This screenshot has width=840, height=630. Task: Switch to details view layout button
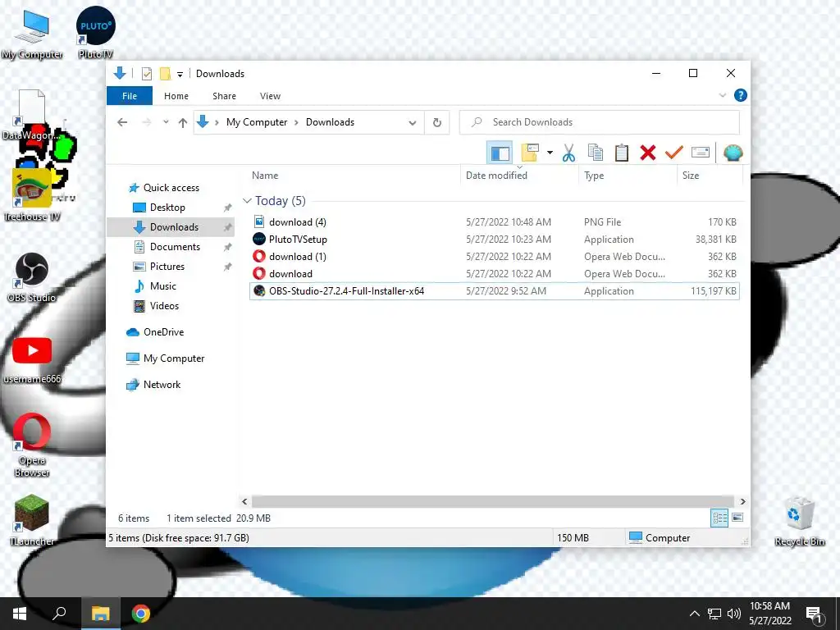point(719,518)
